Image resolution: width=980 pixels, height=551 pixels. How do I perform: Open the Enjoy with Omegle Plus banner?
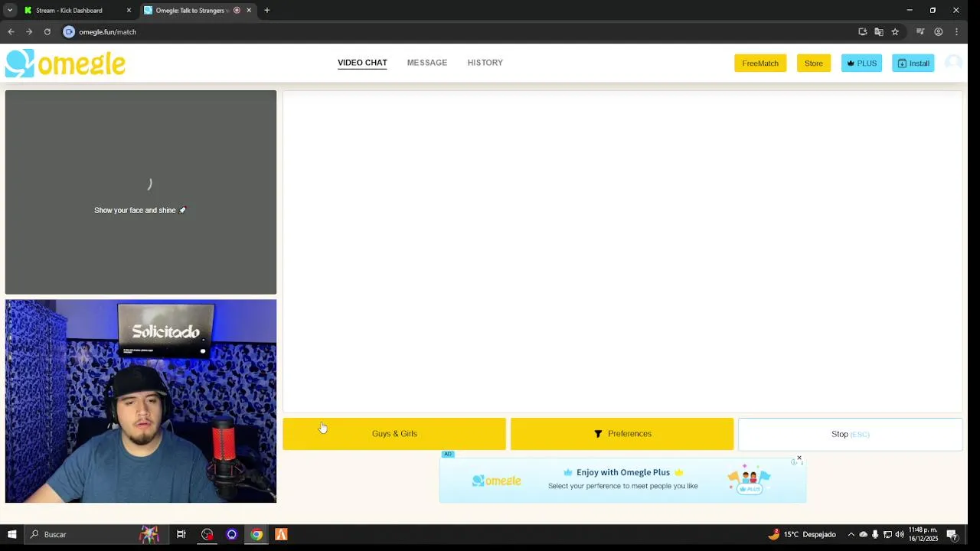click(x=622, y=480)
